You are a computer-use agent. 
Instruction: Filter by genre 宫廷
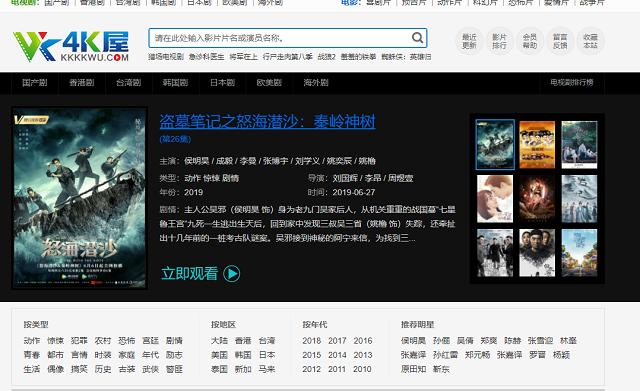point(150,341)
